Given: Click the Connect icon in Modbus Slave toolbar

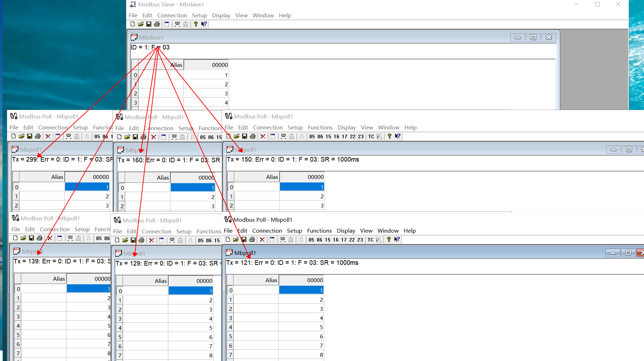Looking at the screenshot, I should [x=177, y=24].
